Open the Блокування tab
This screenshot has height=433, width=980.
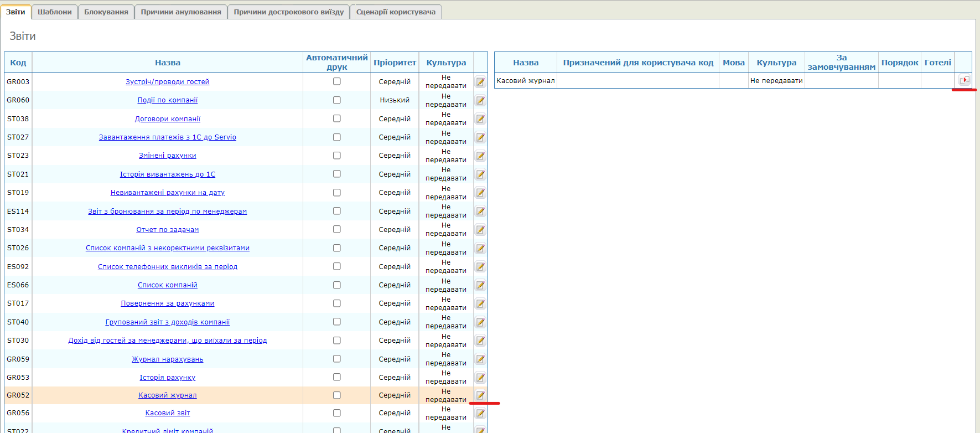(106, 12)
